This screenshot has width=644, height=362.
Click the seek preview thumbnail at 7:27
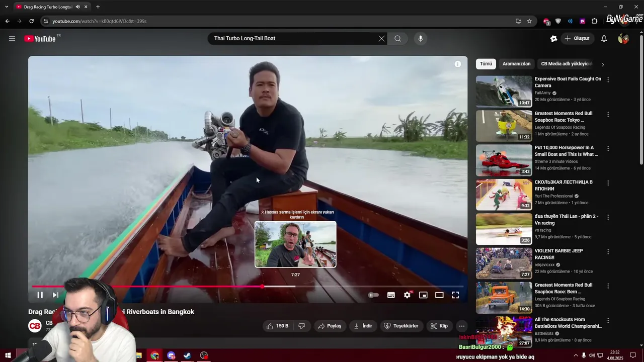[295, 244]
